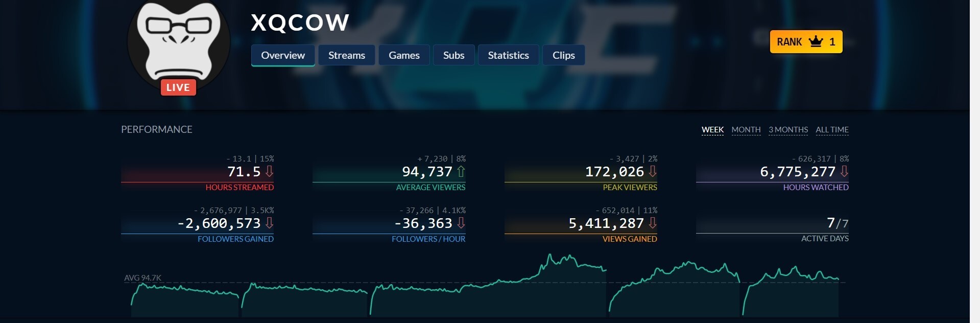Click the 172,026 peak viewers value
980x323 pixels.
click(615, 172)
